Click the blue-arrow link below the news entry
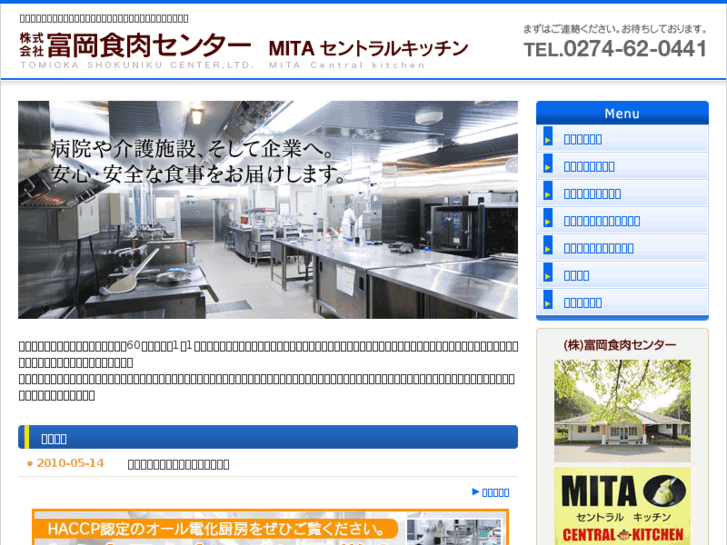The image size is (727, 545). pyautogui.click(x=491, y=493)
